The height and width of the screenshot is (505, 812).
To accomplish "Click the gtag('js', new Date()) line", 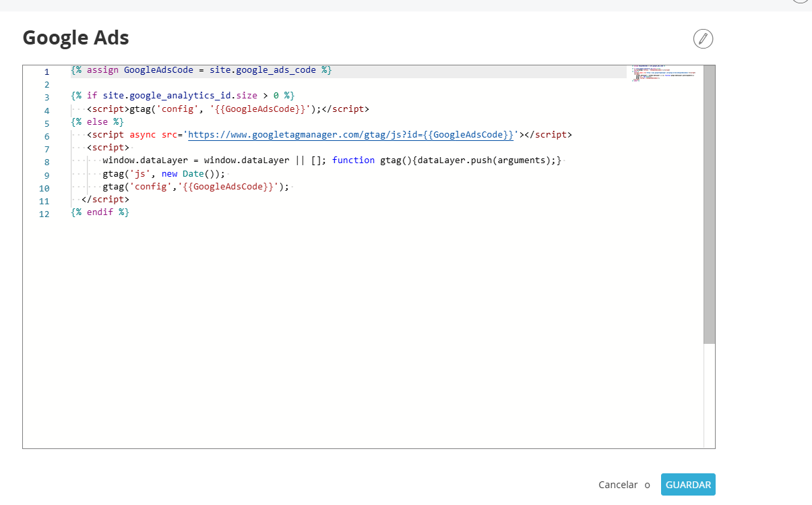I will (163, 173).
